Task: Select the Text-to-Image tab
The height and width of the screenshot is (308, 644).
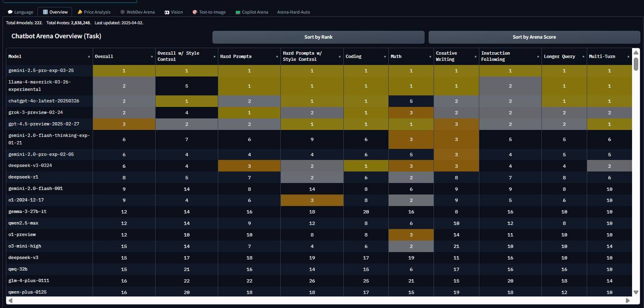Action: click(209, 12)
